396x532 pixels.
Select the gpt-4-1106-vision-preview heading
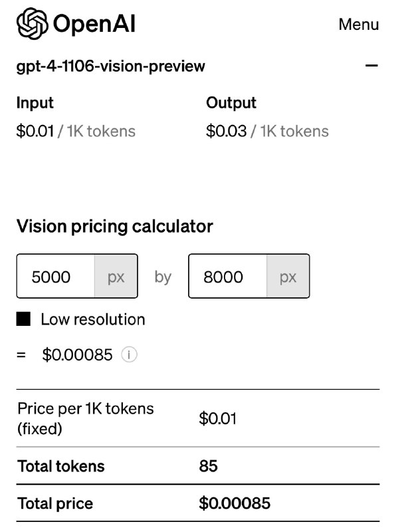(x=110, y=65)
